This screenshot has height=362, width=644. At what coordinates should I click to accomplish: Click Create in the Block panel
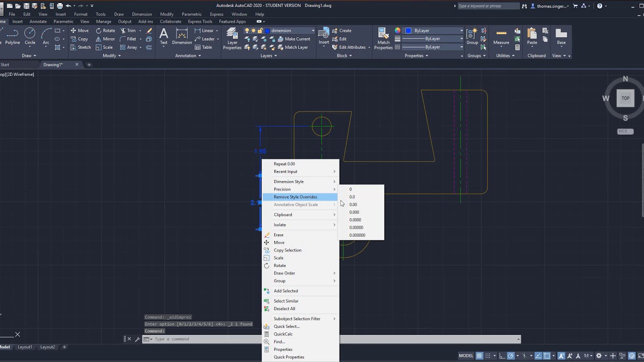(x=342, y=31)
